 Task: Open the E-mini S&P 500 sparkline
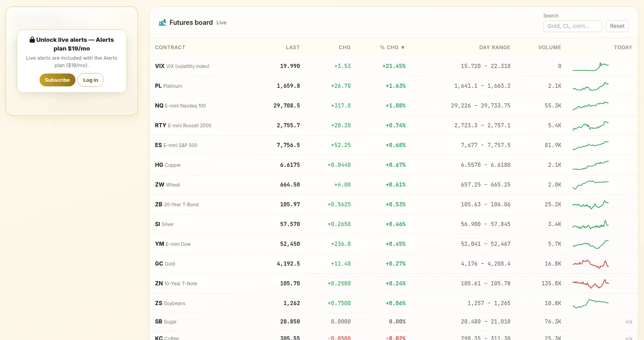click(x=591, y=146)
